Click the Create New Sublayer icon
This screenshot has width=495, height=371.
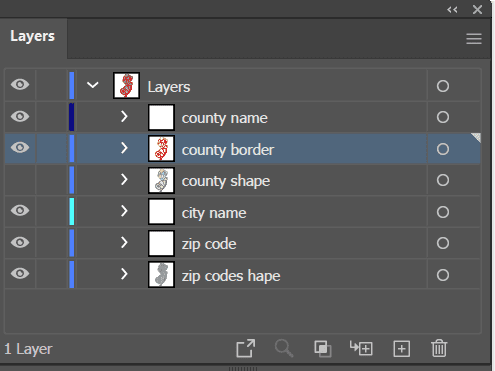[361, 348]
